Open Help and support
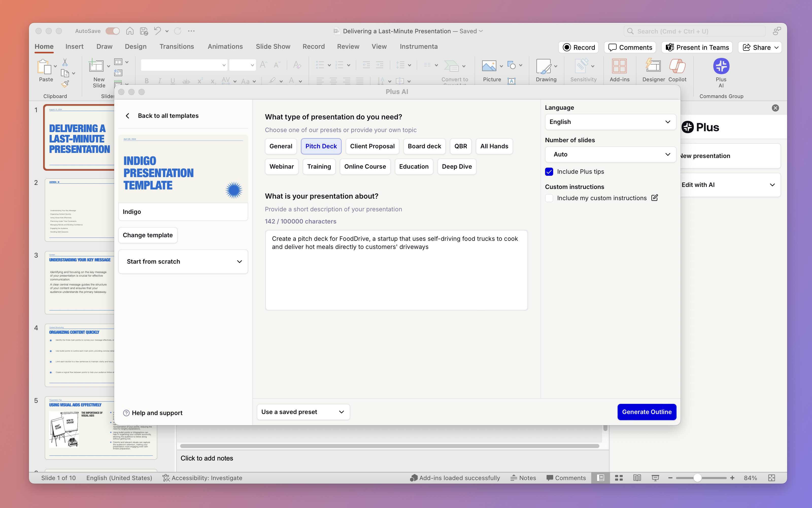 153,413
